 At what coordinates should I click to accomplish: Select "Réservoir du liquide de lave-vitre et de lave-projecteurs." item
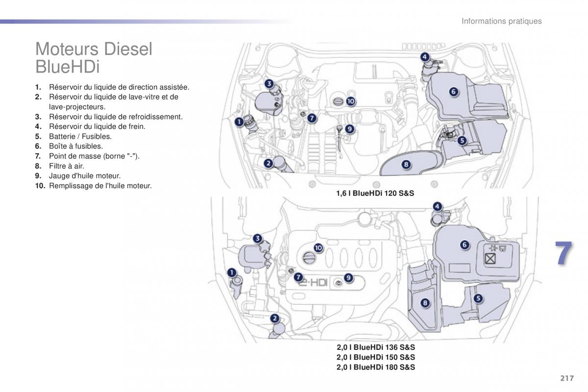point(107,102)
